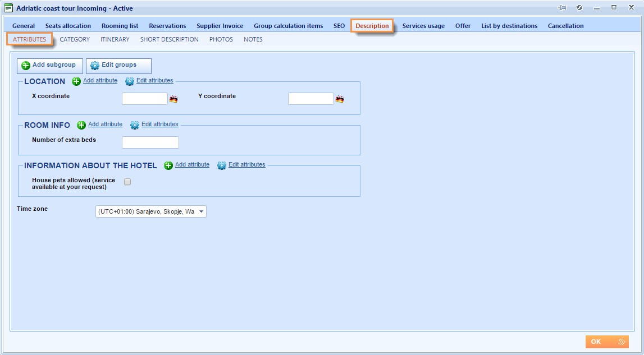Image resolution: width=644 pixels, height=355 pixels.
Task: Select Group calculation items tab
Action: [x=289, y=26]
